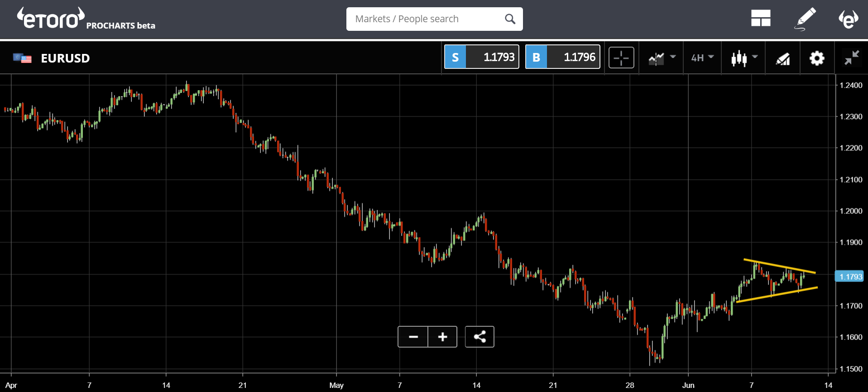Click the magnifier search icon

(510, 19)
